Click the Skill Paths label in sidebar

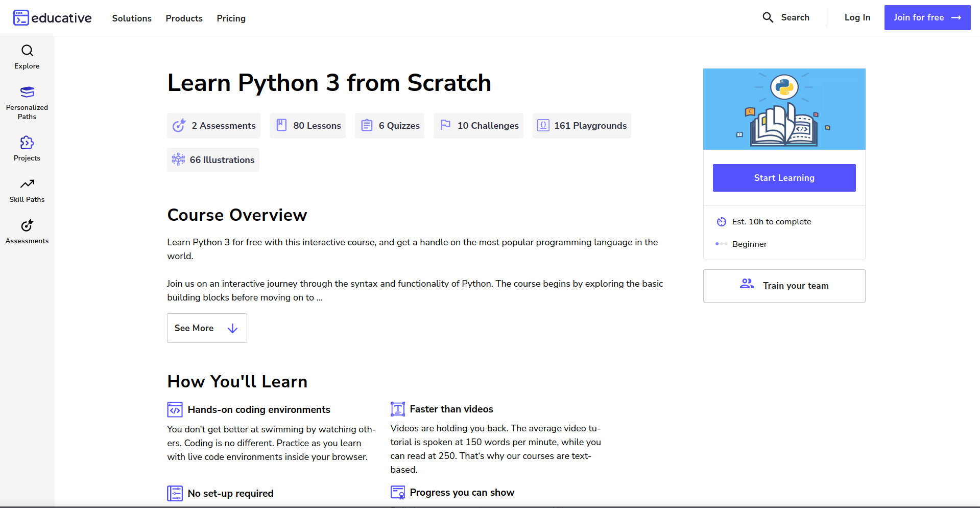(27, 199)
